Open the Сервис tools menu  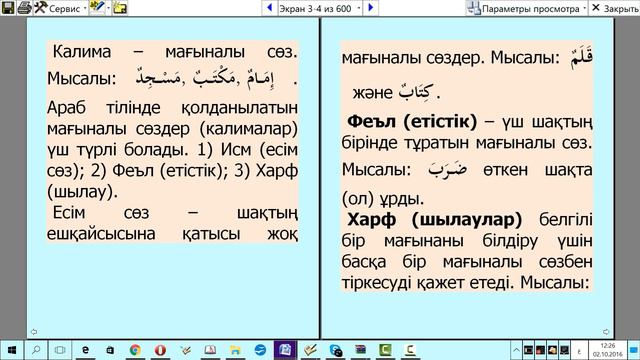coord(57,8)
